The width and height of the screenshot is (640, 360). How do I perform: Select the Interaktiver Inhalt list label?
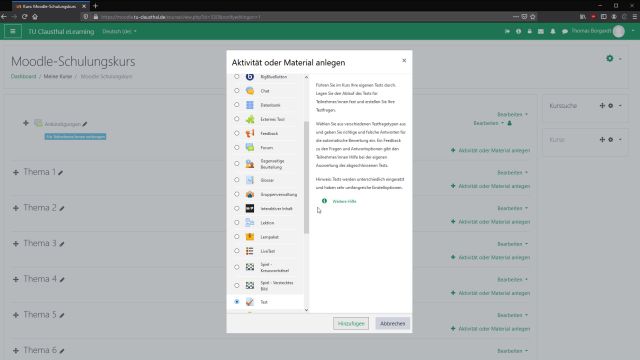276,209
